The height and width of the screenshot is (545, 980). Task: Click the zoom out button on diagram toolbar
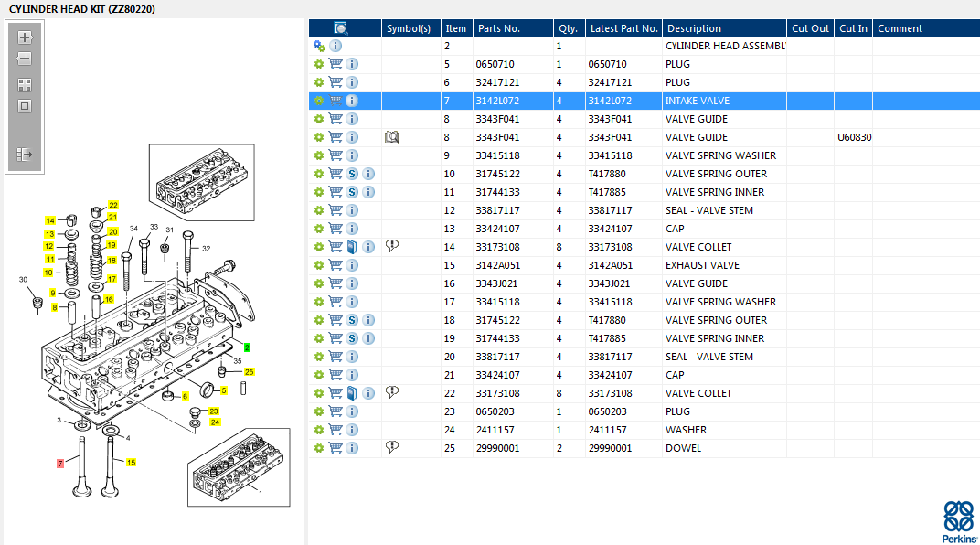coord(25,59)
